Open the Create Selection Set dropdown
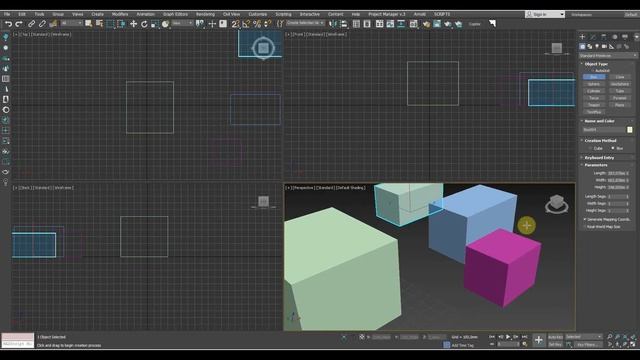Screen dimensions: 640x360 coord(305,23)
